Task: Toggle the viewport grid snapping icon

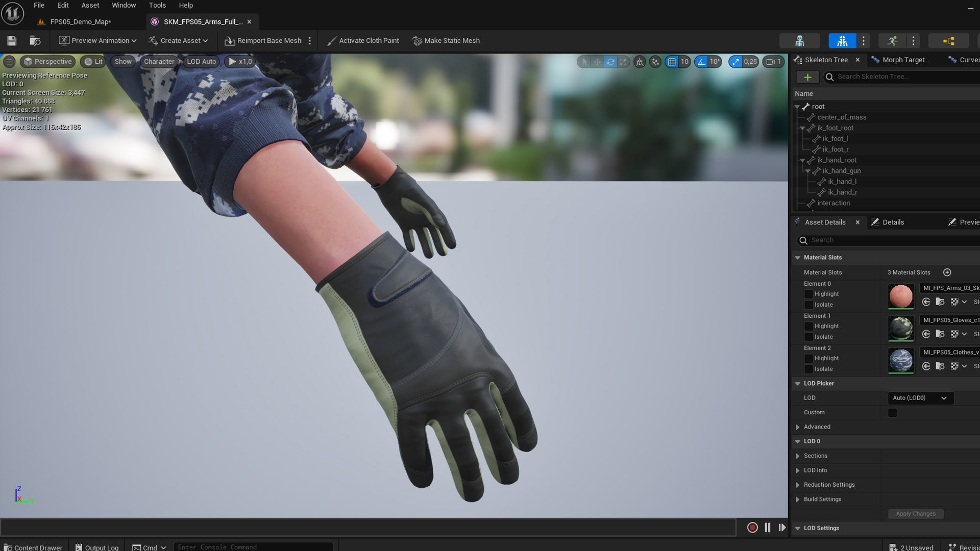Action: [672, 62]
